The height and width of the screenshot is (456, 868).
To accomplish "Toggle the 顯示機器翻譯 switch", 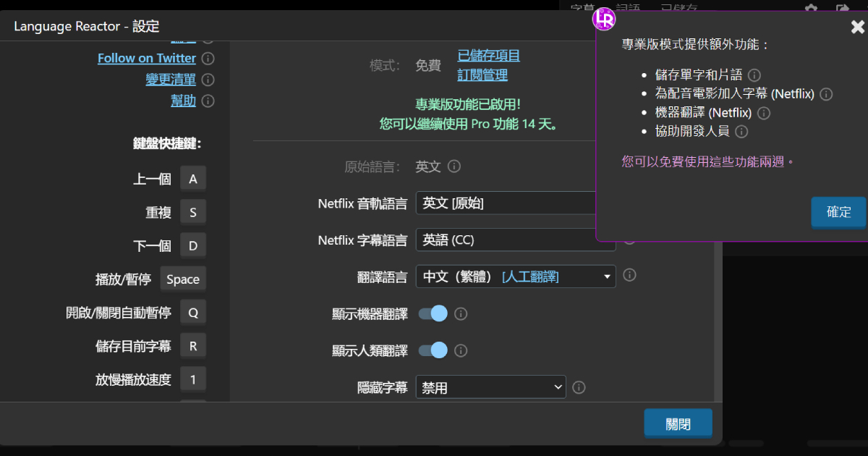I will [433, 313].
